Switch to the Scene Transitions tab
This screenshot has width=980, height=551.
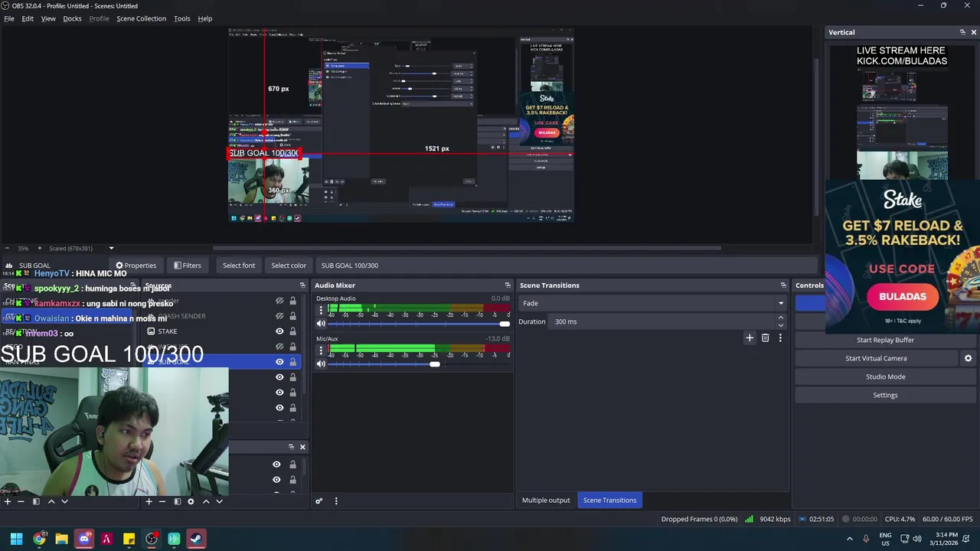click(609, 500)
